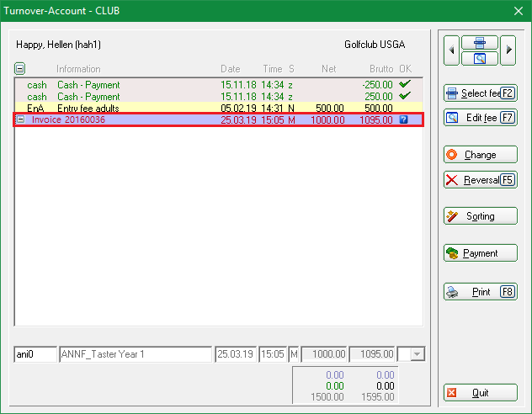Print the account with Print (F8)
Viewport: 532px width, 414px height.
481,292
